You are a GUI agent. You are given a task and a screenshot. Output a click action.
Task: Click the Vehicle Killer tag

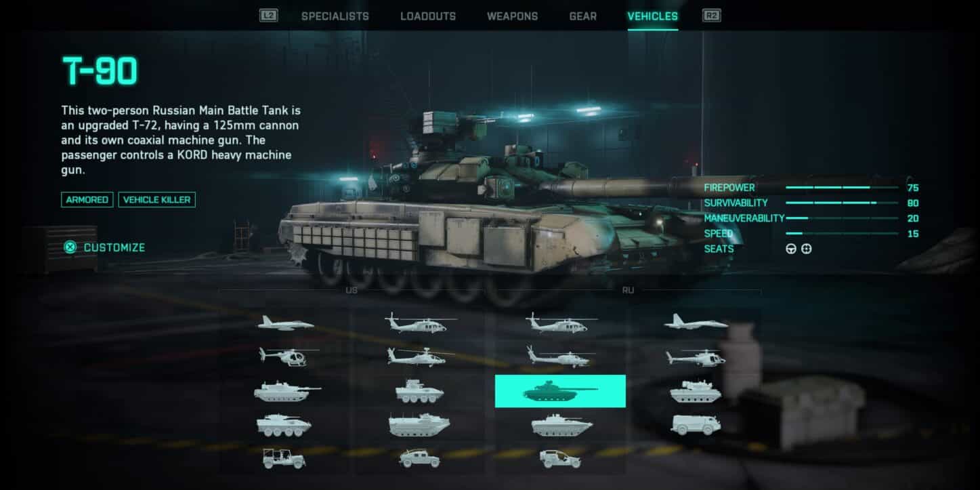pos(157,200)
